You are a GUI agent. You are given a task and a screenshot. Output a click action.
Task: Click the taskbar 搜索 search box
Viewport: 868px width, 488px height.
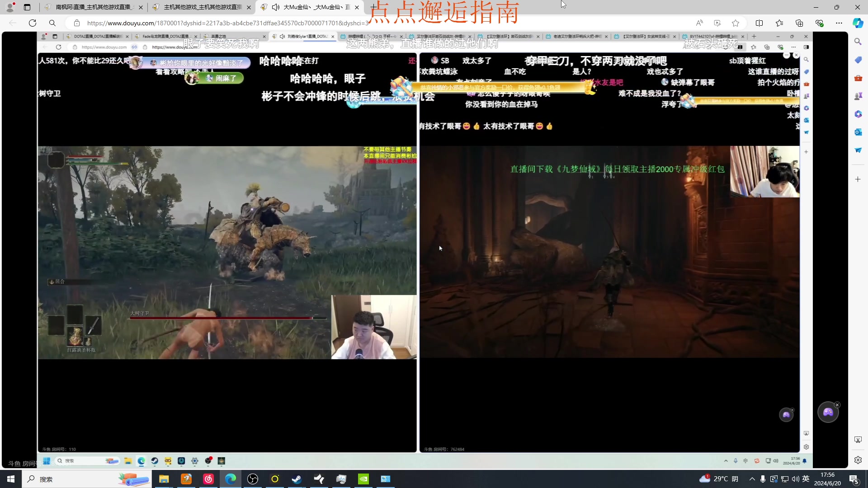coord(86,479)
